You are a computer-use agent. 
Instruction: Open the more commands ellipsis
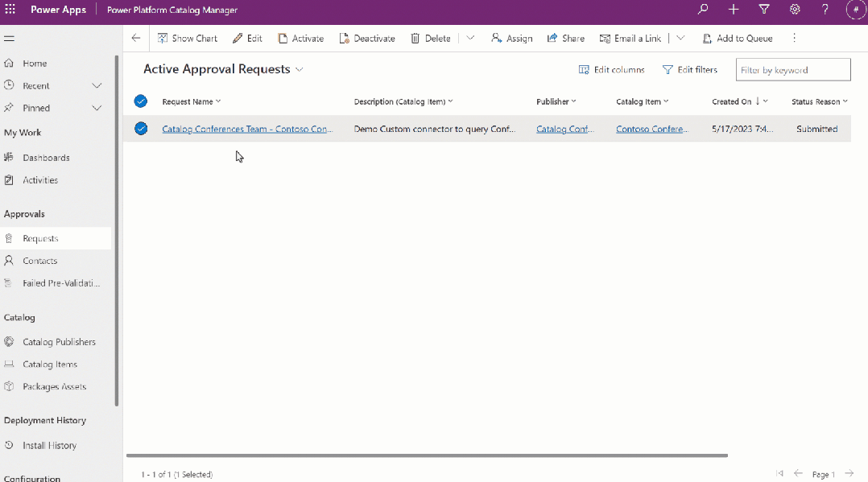tap(795, 38)
